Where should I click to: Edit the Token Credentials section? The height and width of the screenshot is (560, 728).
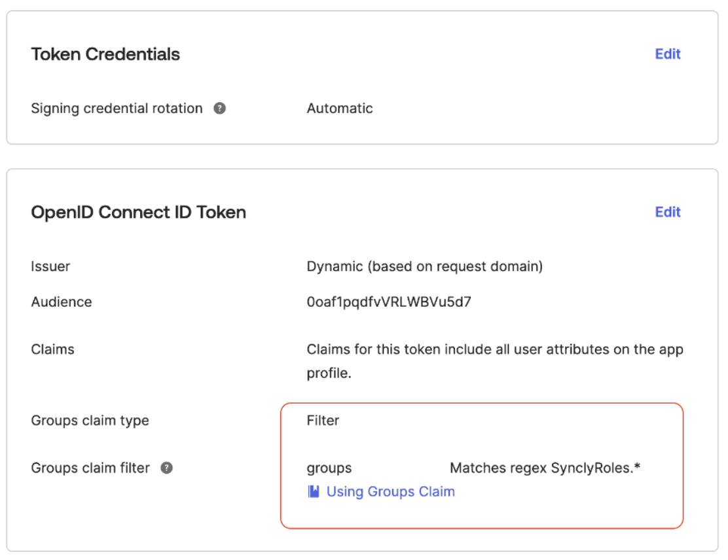667,54
